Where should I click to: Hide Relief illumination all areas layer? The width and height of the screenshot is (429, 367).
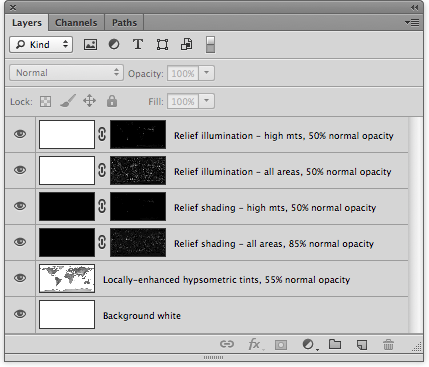coord(20,170)
